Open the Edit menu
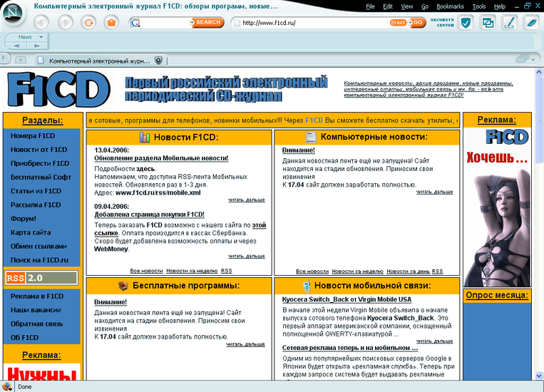This screenshot has height=392, width=544. (x=388, y=6)
